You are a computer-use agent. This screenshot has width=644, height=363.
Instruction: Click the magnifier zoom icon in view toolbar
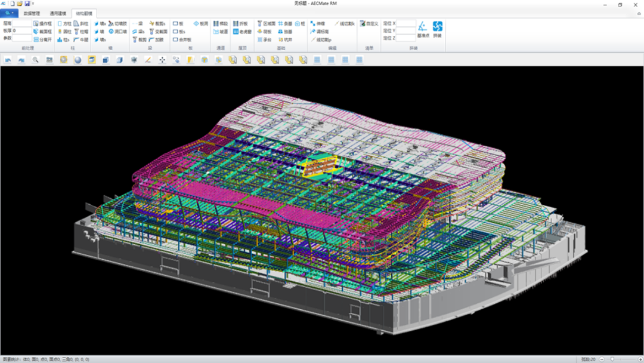tap(36, 60)
